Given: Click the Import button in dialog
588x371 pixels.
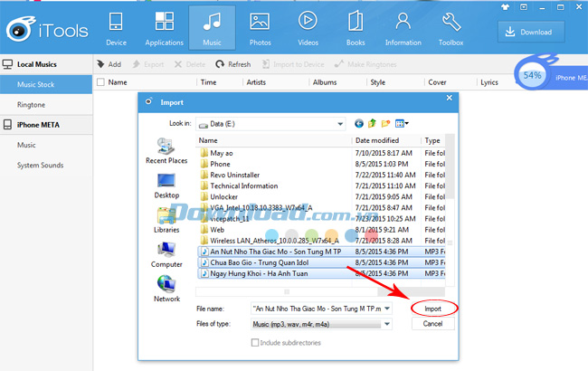Looking at the screenshot, I should (432, 309).
